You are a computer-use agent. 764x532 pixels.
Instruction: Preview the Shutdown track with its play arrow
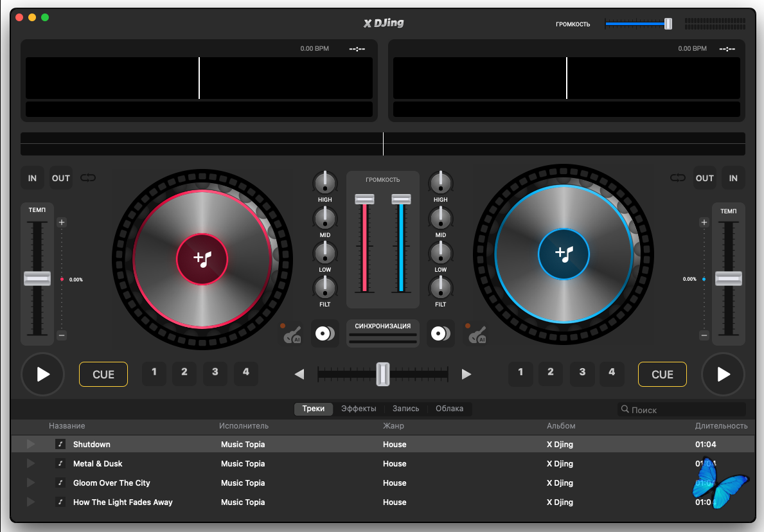coord(31,444)
